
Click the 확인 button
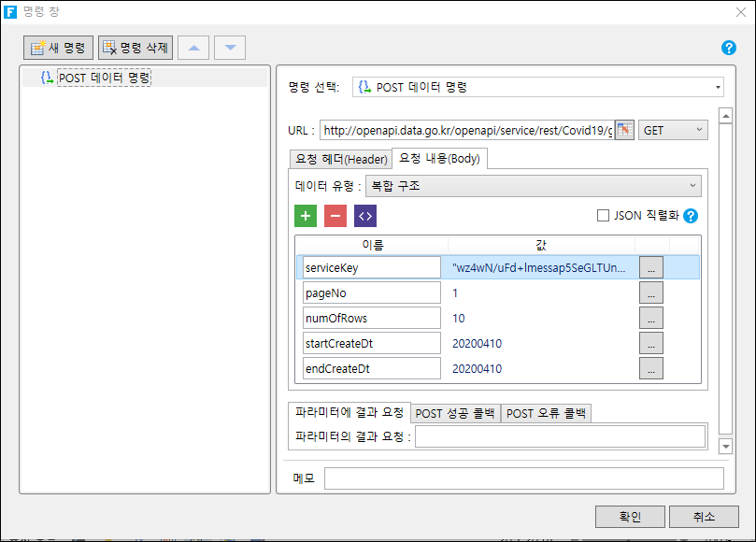point(631,517)
